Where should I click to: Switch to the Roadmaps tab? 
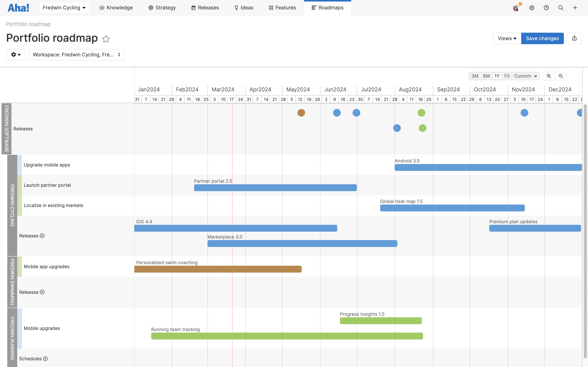pyautogui.click(x=327, y=7)
